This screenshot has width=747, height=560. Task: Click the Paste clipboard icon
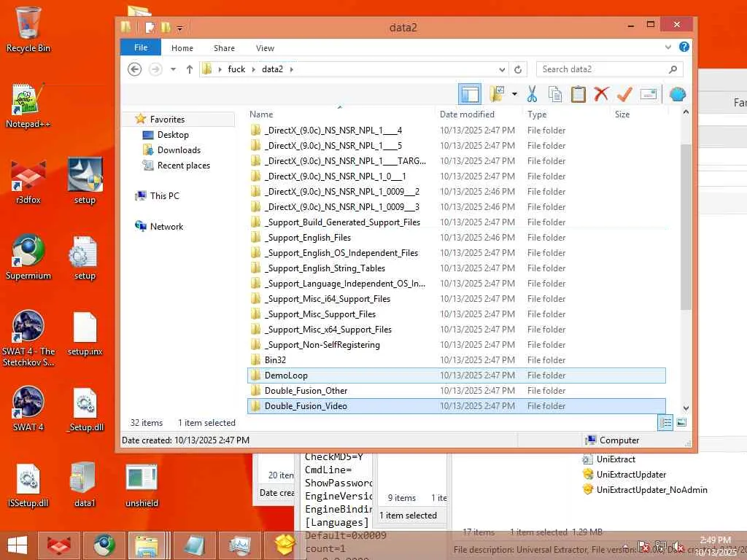point(578,94)
